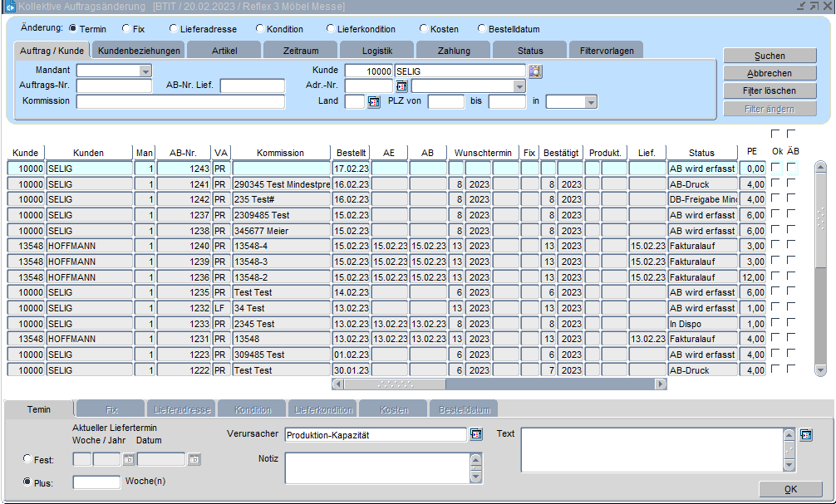Open the address dropdown next to Adr.-Nr.

519,86
